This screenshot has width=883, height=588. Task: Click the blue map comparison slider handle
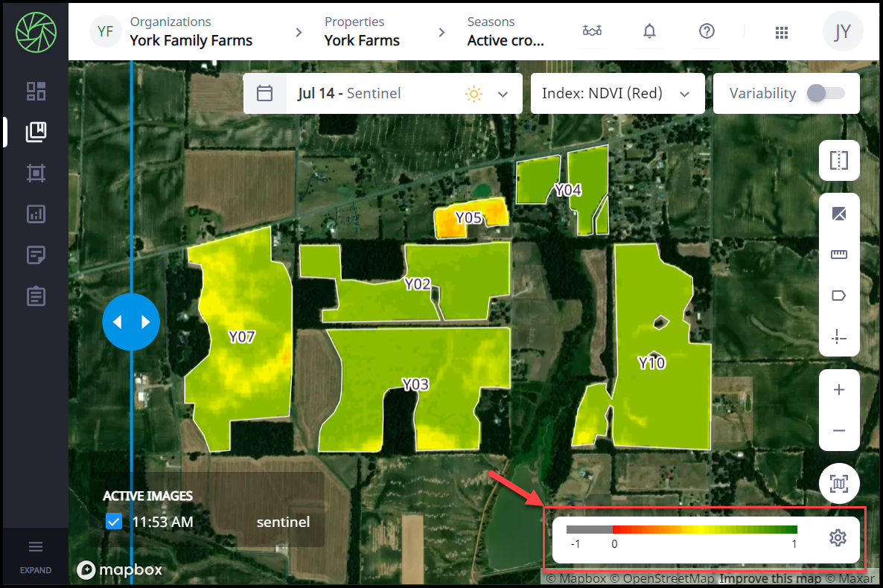point(131,322)
